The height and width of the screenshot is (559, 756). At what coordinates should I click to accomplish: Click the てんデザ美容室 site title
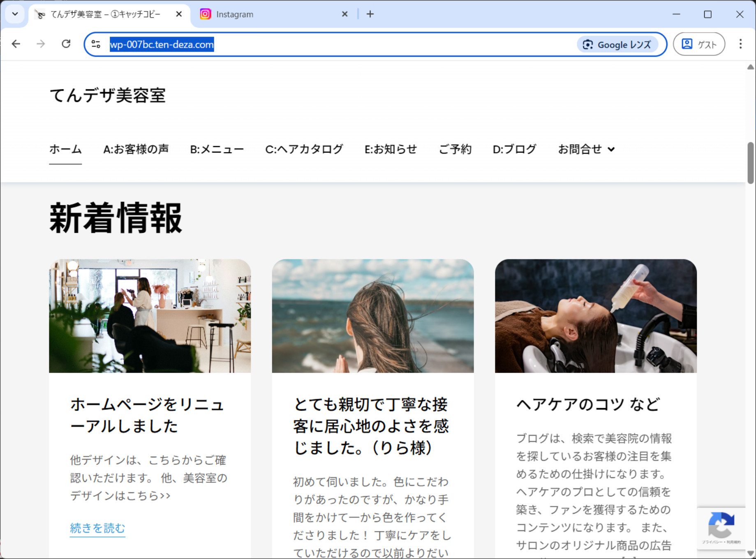pos(107,96)
